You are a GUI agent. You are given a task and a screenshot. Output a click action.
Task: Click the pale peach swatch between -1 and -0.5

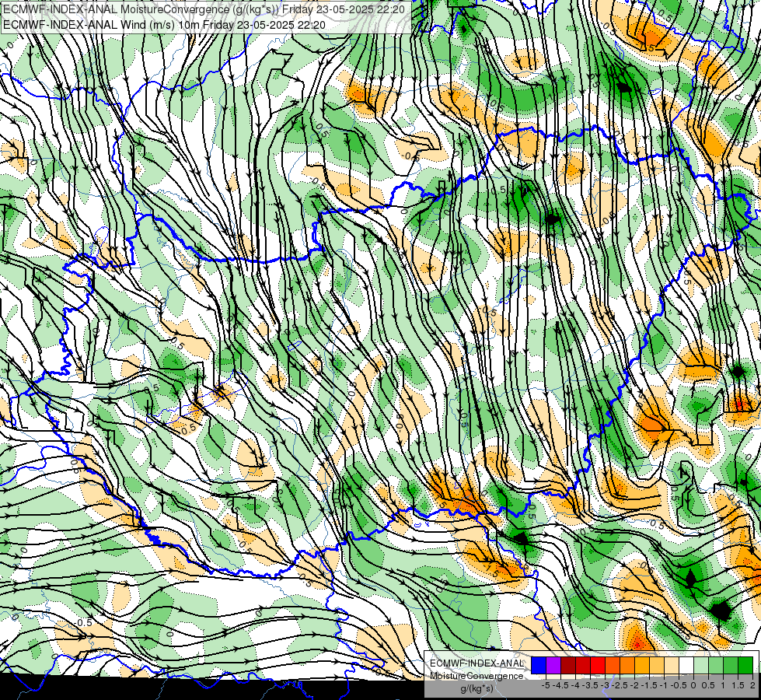point(672,666)
